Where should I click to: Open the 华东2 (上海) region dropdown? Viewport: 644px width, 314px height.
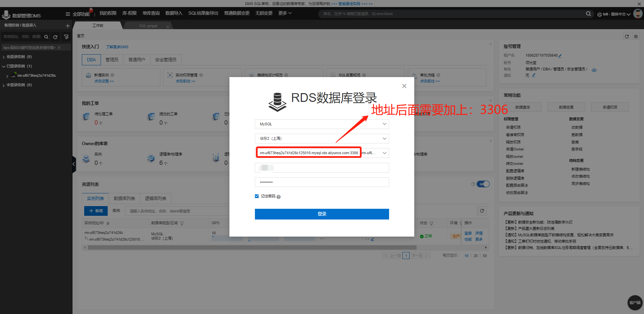322,138
